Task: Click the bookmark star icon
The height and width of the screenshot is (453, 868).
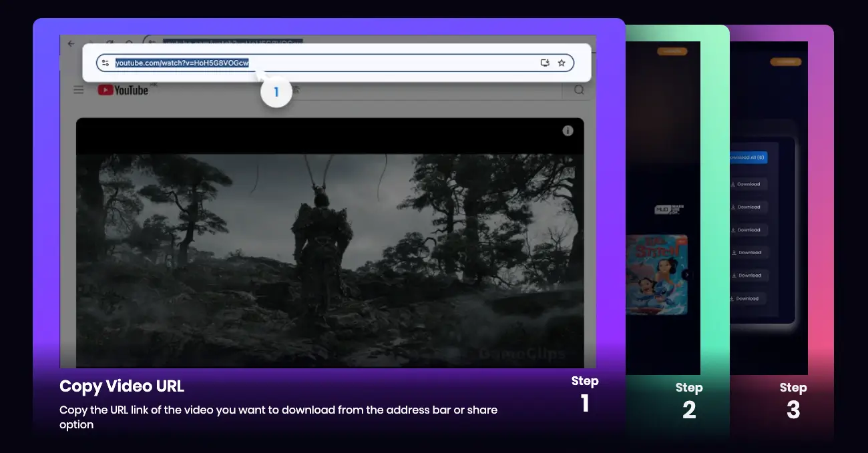Action: coord(562,63)
